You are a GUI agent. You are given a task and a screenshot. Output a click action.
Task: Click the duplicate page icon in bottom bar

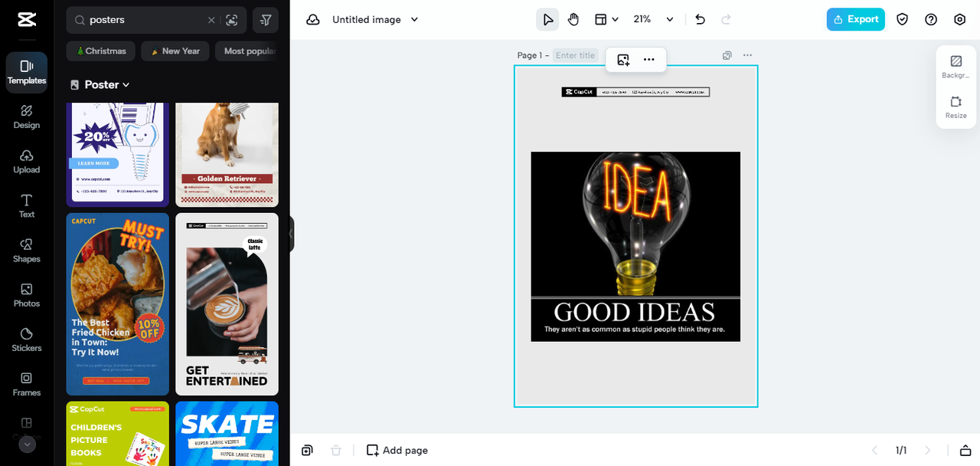tap(307, 450)
